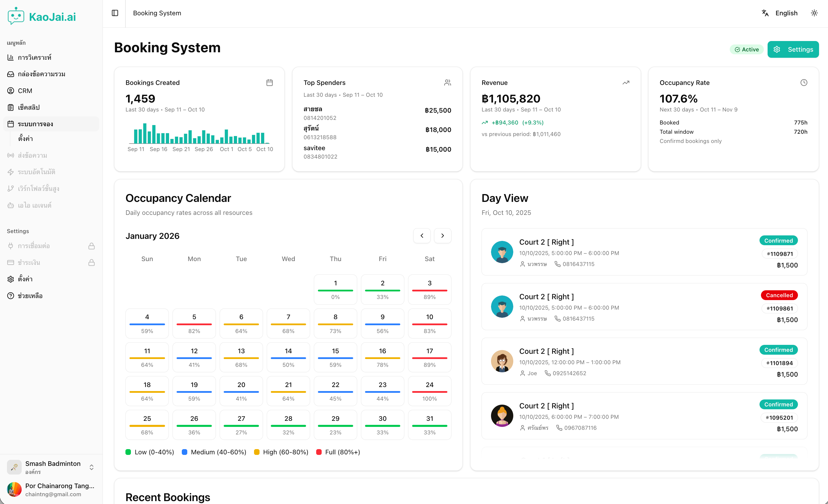Open การวิเคราะห์ analytics menu item
Viewport: 828px width, 504px height.
coord(34,57)
